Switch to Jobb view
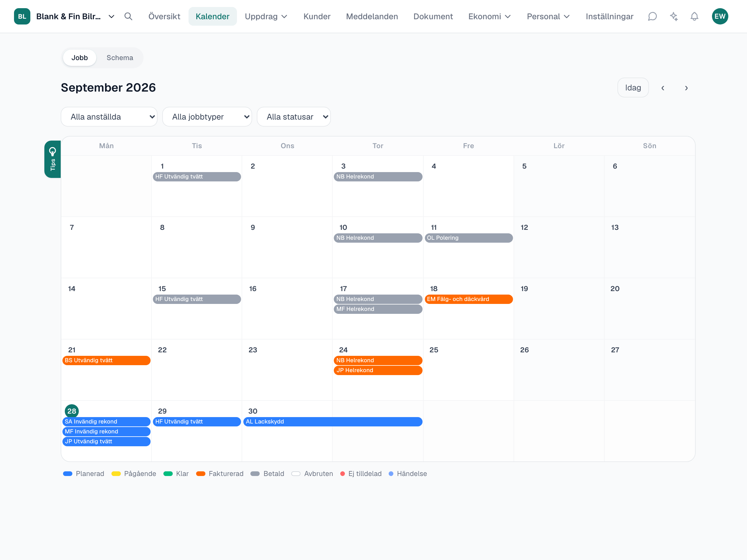 (x=80, y=58)
